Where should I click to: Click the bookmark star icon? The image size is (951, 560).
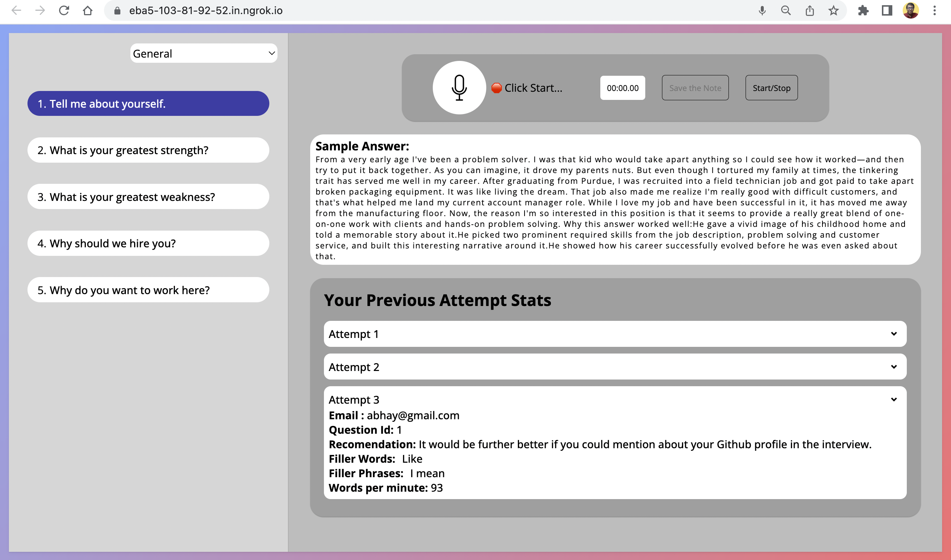(833, 10)
